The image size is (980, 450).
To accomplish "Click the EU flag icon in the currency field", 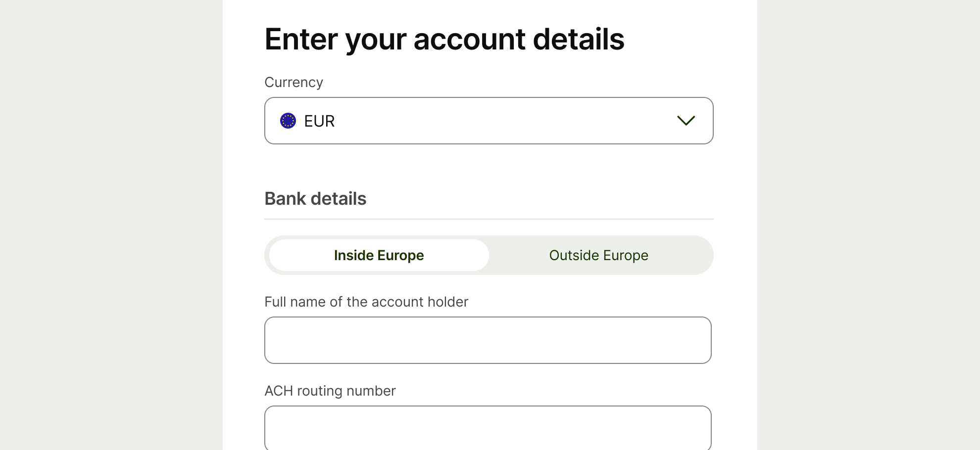I will pyautogui.click(x=288, y=121).
